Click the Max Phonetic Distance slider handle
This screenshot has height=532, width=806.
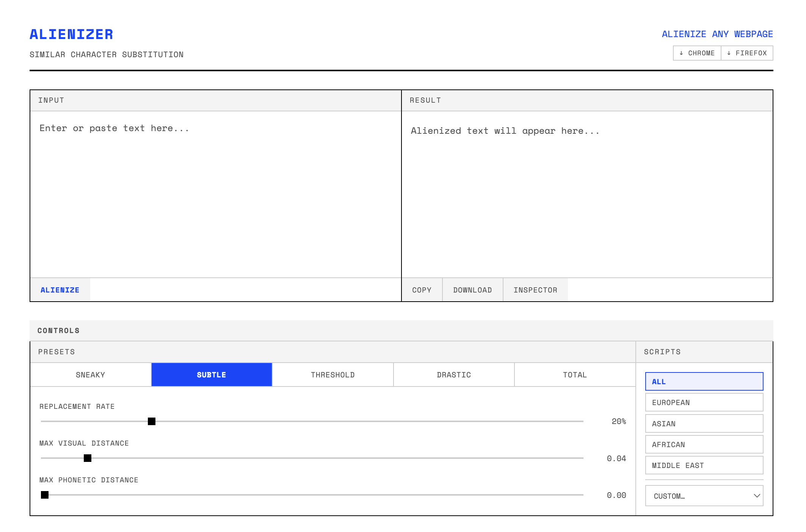click(45, 495)
